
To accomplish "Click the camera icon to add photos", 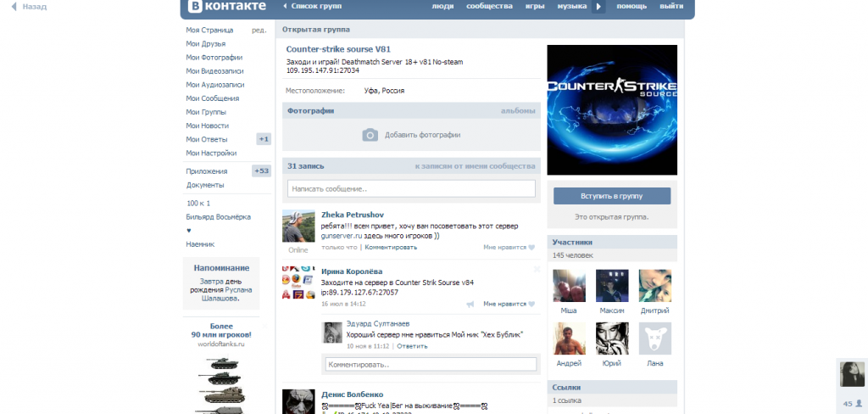I will point(370,135).
